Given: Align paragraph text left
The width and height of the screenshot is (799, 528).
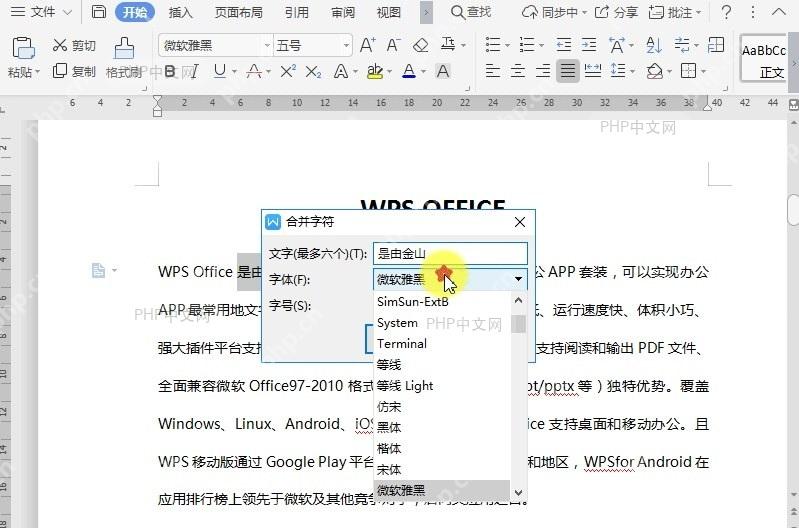Looking at the screenshot, I should (492, 71).
